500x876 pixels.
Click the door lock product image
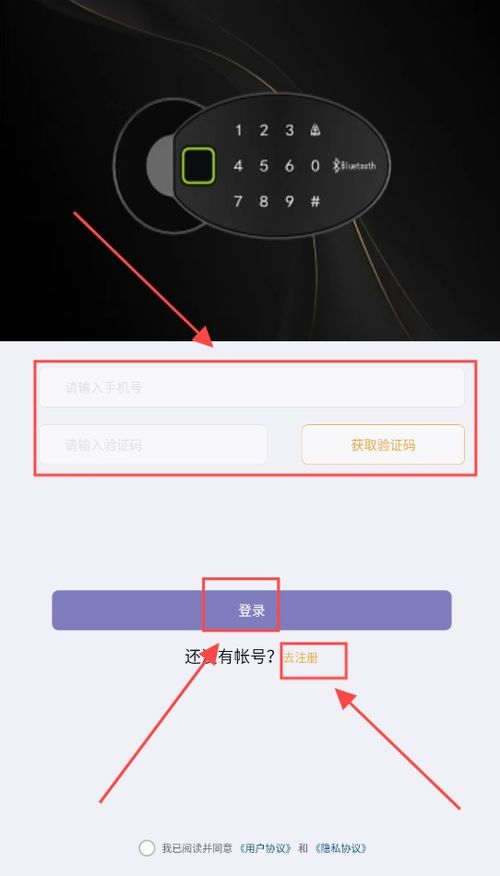click(x=251, y=166)
